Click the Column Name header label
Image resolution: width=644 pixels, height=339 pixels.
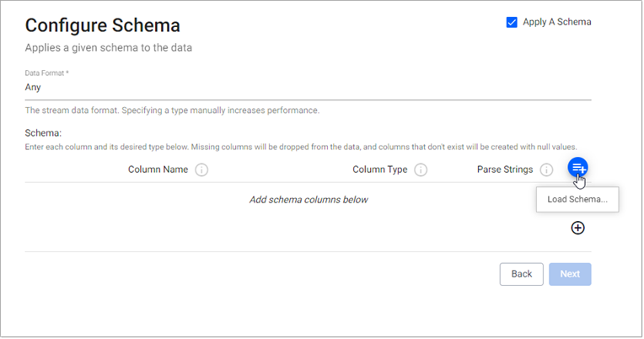point(158,169)
